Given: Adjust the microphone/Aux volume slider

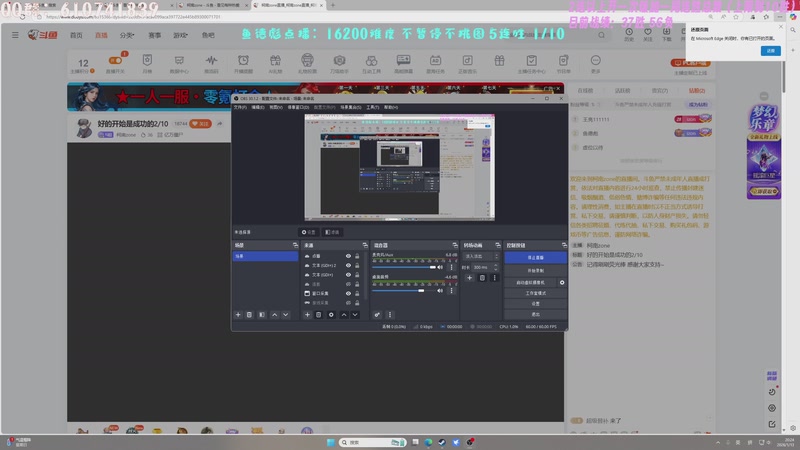Looking at the screenshot, I should coord(404,267).
